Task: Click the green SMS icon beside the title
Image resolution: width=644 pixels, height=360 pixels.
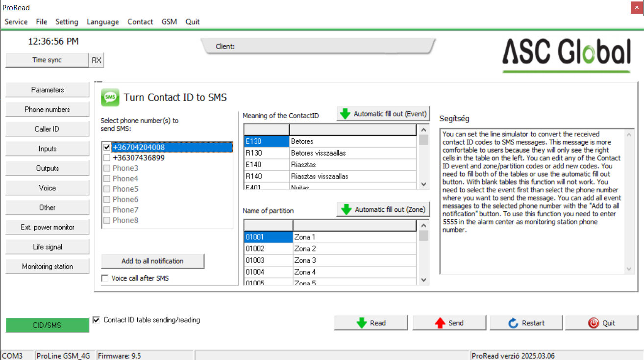Action: pyautogui.click(x=110, y=97)
